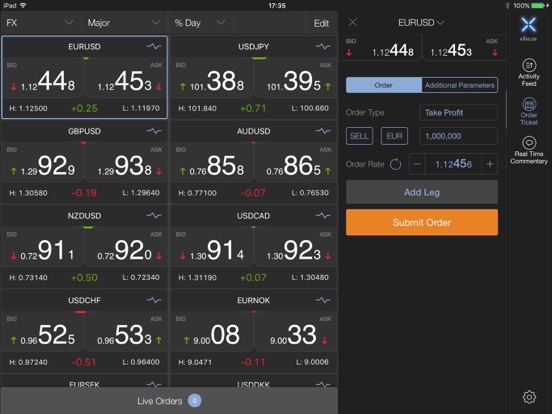Open the EURNOK chart icon
The image size is (552, 414).
click(x=323, y=300)
